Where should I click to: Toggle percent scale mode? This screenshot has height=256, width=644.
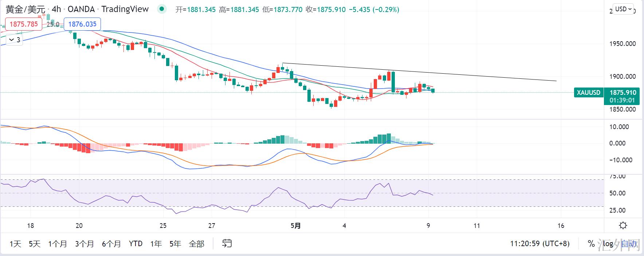click(591, 244)
